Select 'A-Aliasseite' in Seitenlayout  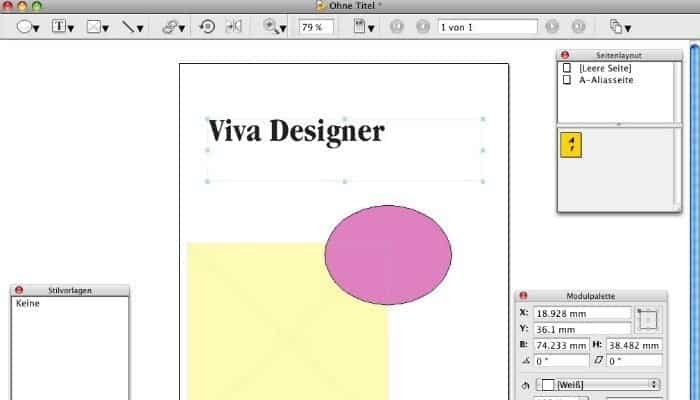606,80
